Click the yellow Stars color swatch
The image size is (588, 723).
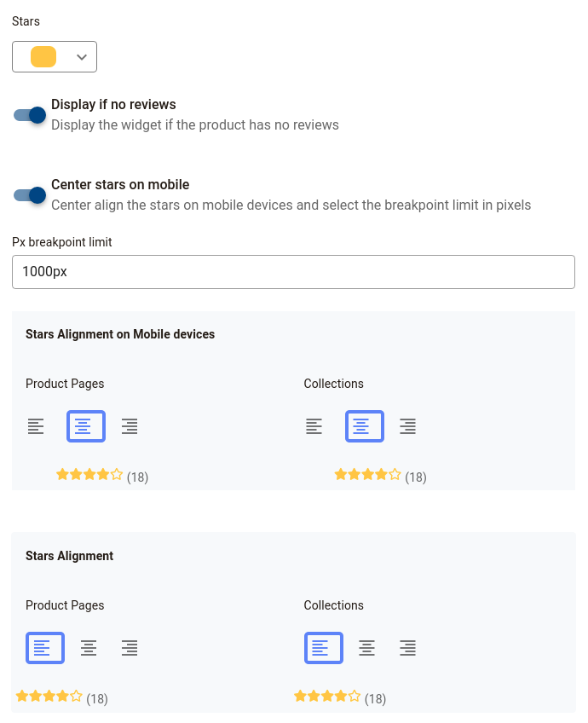(x=43, y=57)
